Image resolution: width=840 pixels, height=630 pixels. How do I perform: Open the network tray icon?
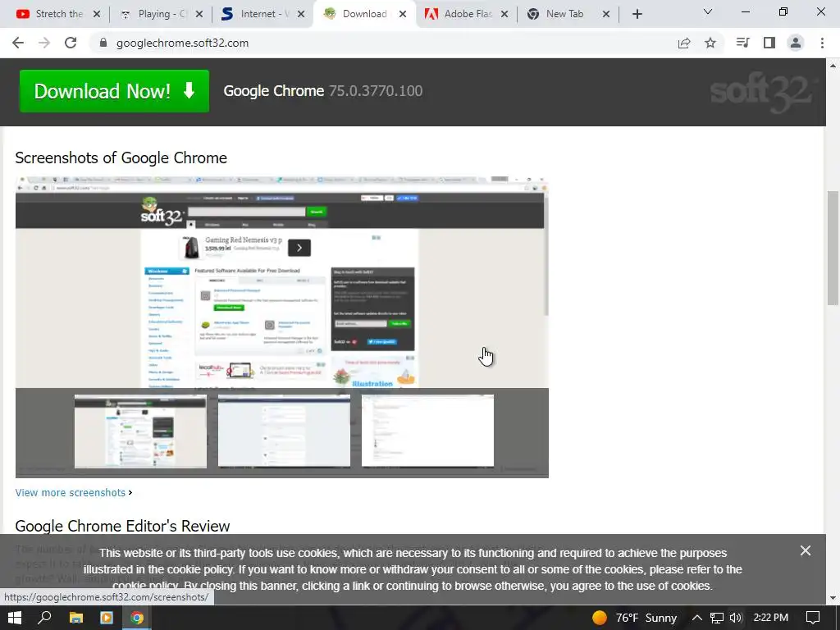717,618
